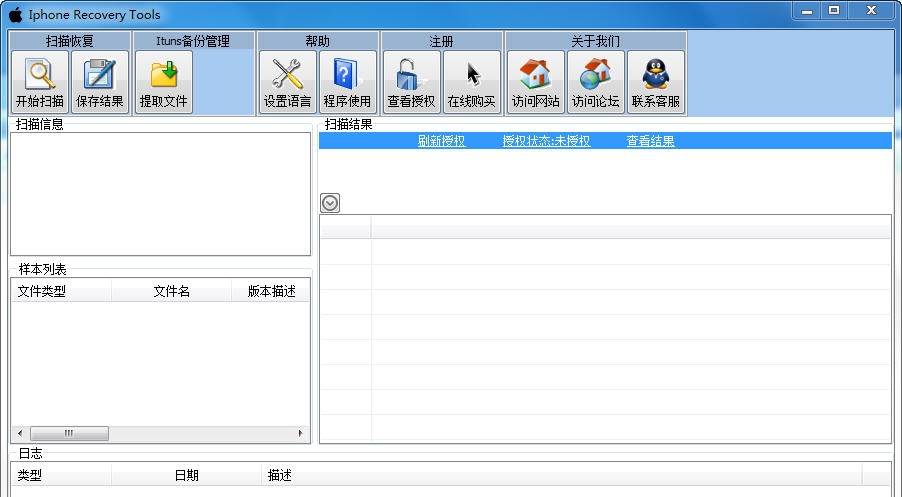Click 授权状态:未授权 link
Viewport: 902px width, 497px height.
click(x=546, y=141)
